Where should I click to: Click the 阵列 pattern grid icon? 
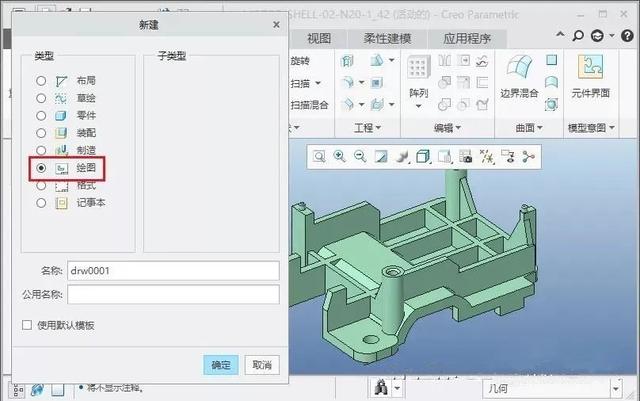pos(419,67)
